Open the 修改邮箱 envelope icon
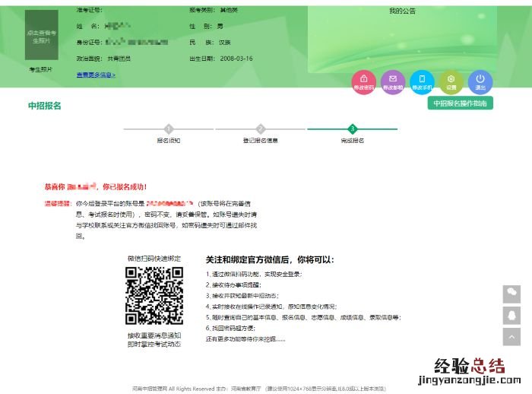The image size is (532, 394). [x=392, y=80]
